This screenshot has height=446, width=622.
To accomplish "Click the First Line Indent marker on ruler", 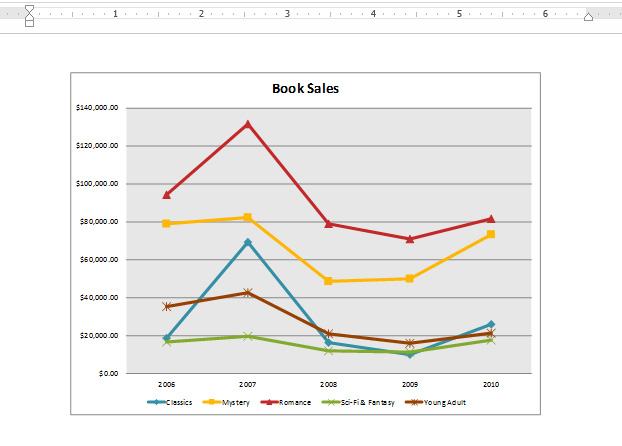I will click(29, 9).
